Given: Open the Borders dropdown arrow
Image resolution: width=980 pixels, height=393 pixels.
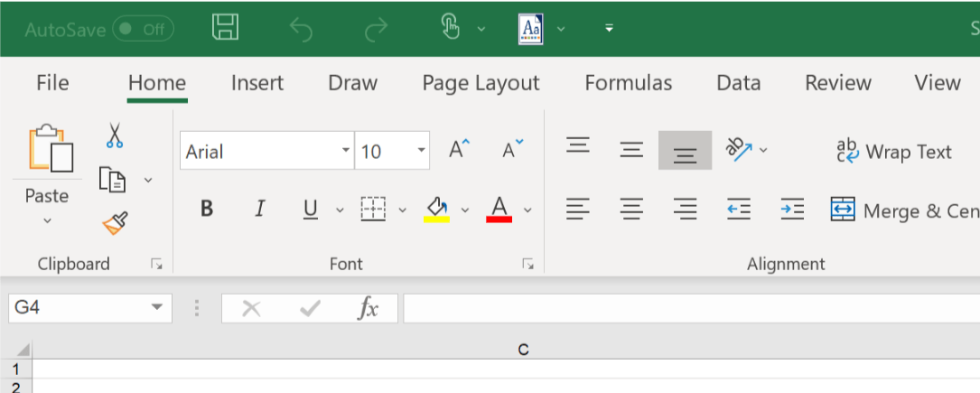Looking at the screenshot, I should (x=403, y=210).
